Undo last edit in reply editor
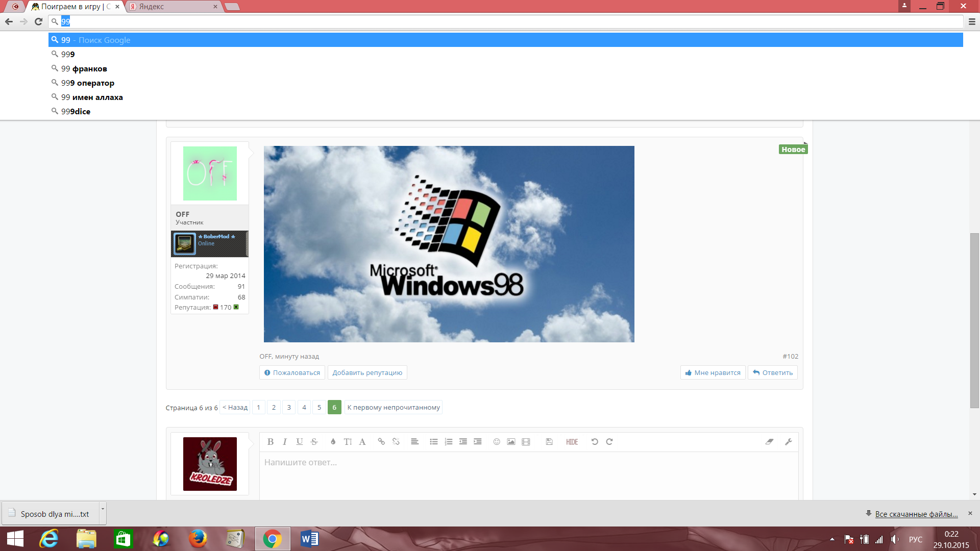980x551 pixels. click(595, 442)
